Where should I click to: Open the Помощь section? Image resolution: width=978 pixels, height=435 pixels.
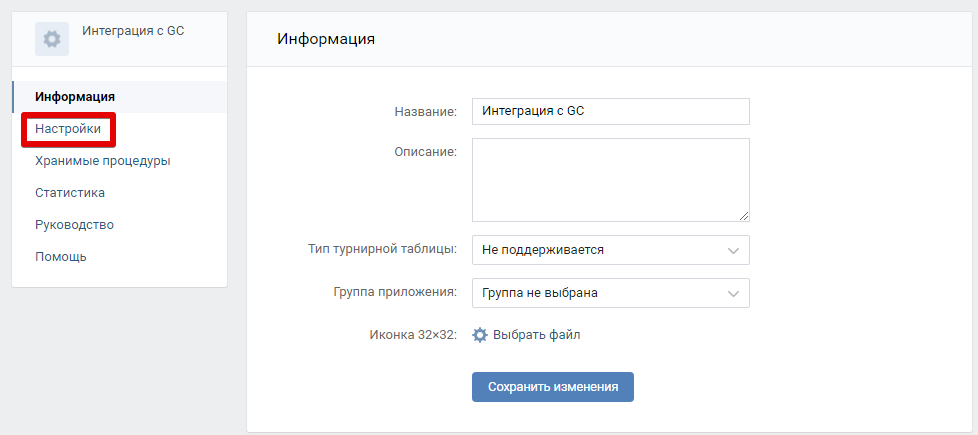[61, 257]
